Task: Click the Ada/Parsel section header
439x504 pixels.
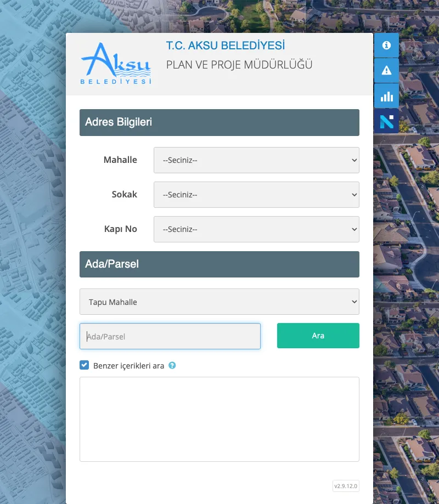Action: coord(219,264)
